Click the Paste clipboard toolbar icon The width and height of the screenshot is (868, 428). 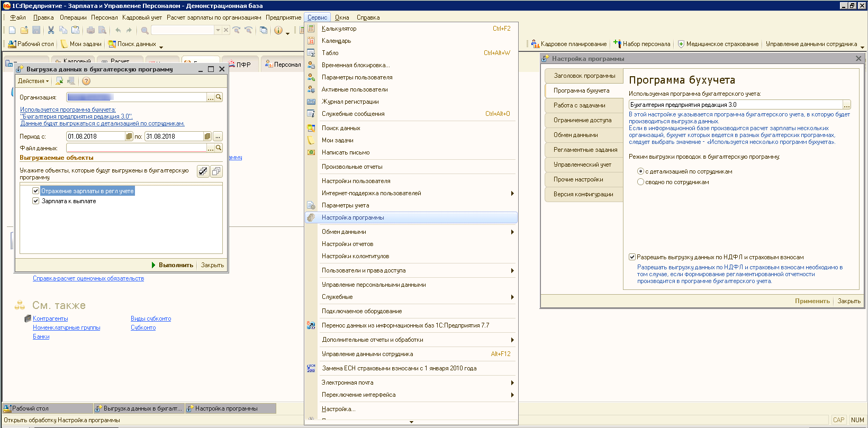[x=76, y=30]
